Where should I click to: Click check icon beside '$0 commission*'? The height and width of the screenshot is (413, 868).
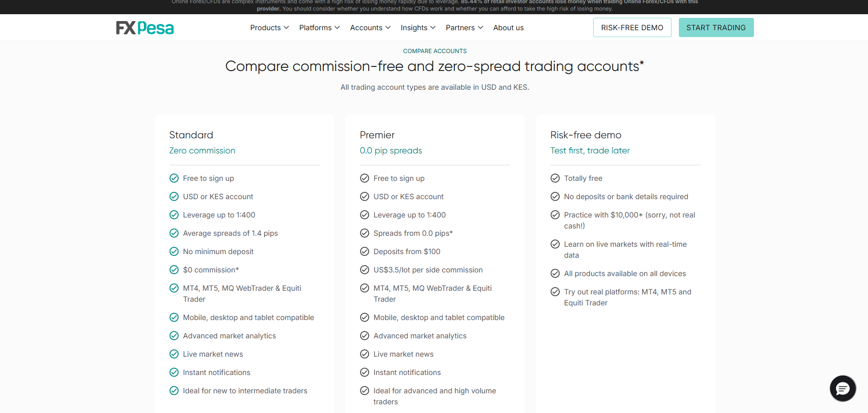coord(174,270)
